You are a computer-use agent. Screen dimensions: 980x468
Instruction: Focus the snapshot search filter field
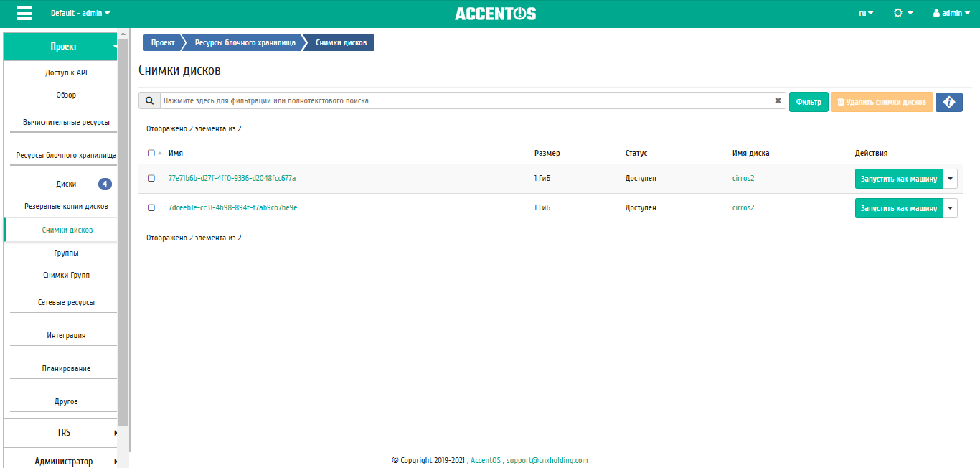point(466,101)
